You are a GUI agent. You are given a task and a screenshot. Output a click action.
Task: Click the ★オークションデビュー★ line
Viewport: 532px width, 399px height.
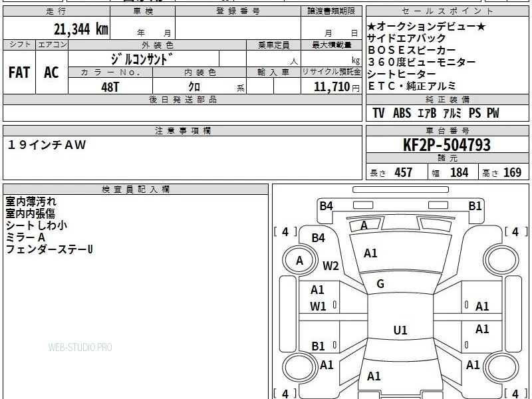coord(426,27)
